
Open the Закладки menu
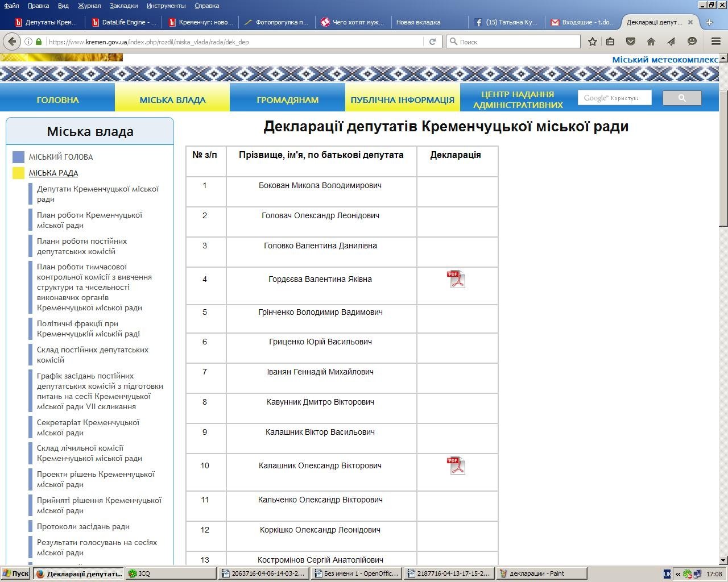pos(123,6)
